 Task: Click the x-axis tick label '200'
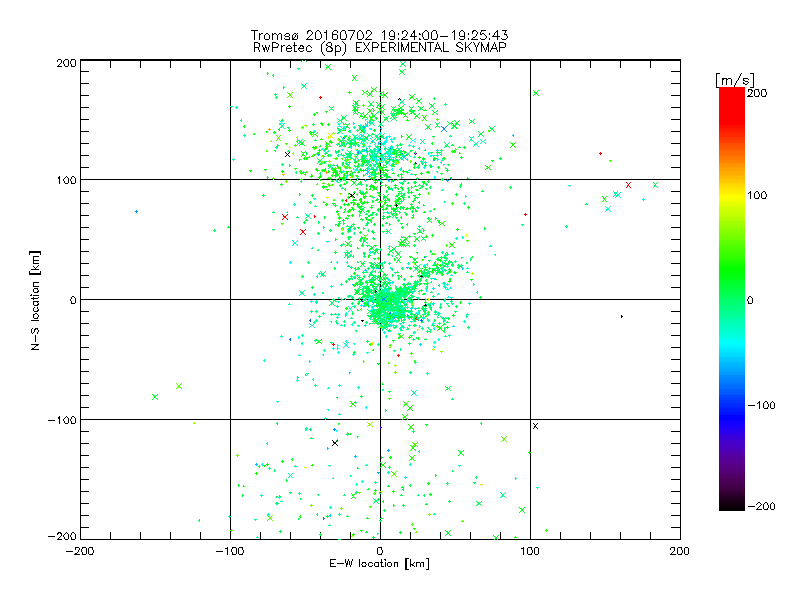tap(680, 551)
